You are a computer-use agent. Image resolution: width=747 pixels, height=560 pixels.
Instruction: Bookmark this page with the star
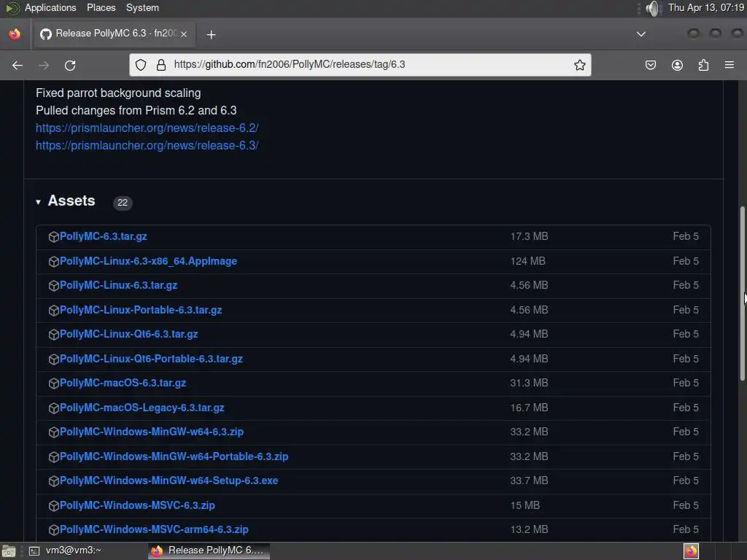pyautogui.click(x=579, y=65)
